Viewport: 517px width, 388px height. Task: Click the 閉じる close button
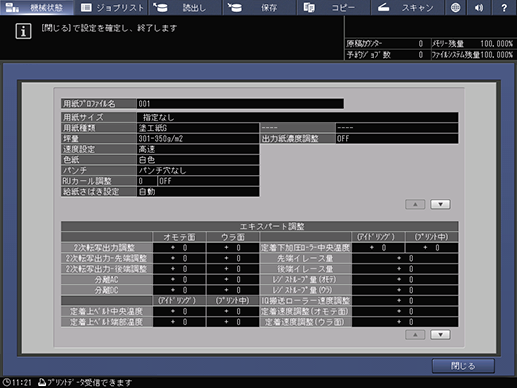(463, 366)
